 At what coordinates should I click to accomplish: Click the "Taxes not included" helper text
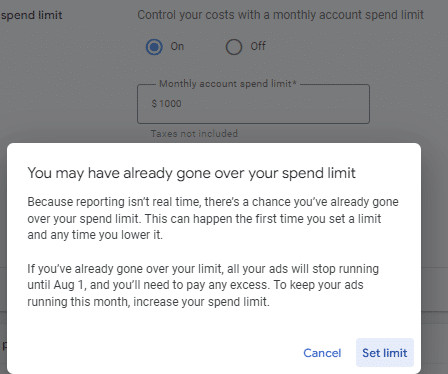point(194,134)
